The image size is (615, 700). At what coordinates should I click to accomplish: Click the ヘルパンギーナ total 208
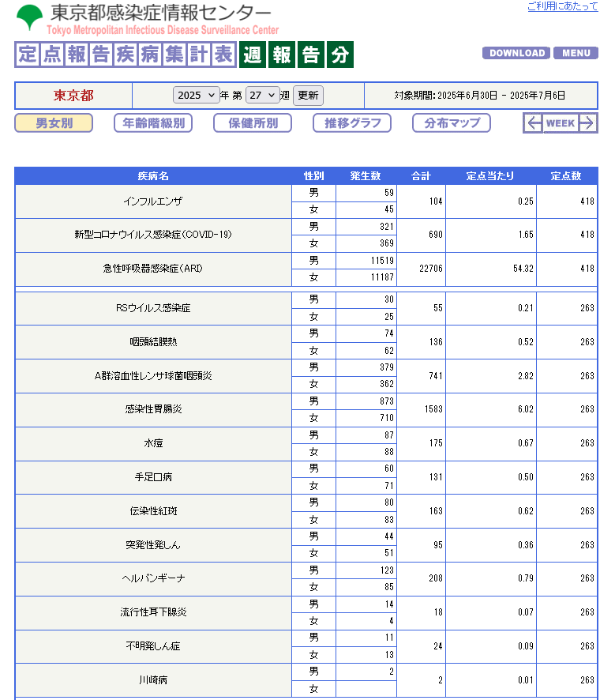(x=435, y=578)
